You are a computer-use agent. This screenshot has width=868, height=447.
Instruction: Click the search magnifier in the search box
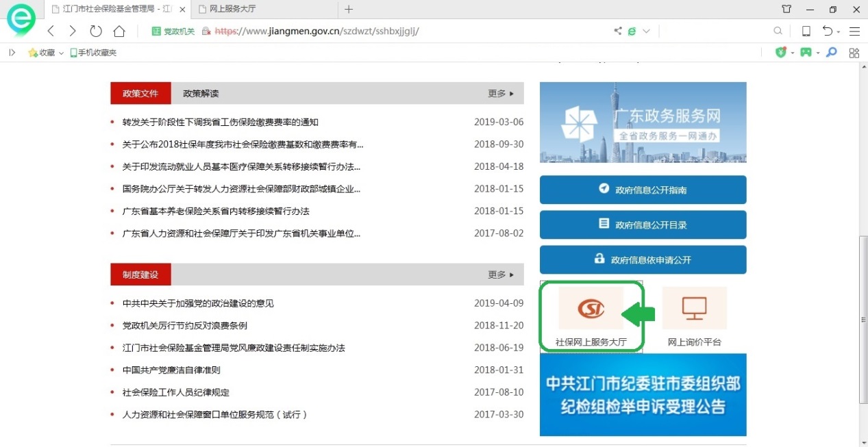tap(778, 31)
